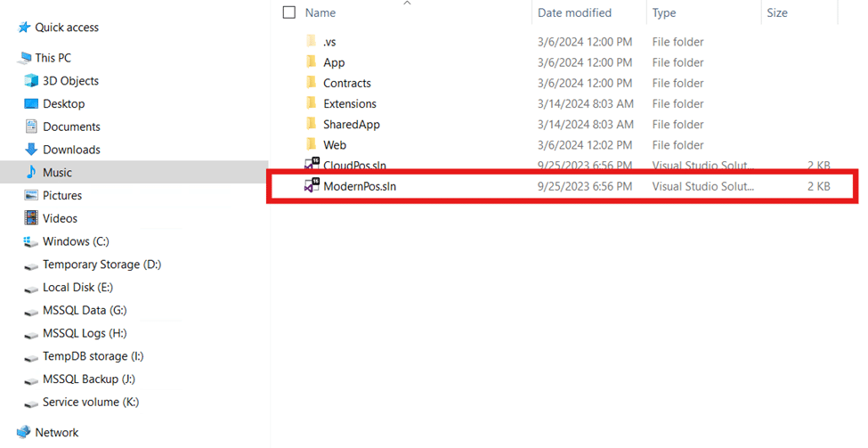Select Windows (C:) drive label
868x448 pixels.
[x=76, y=241]
